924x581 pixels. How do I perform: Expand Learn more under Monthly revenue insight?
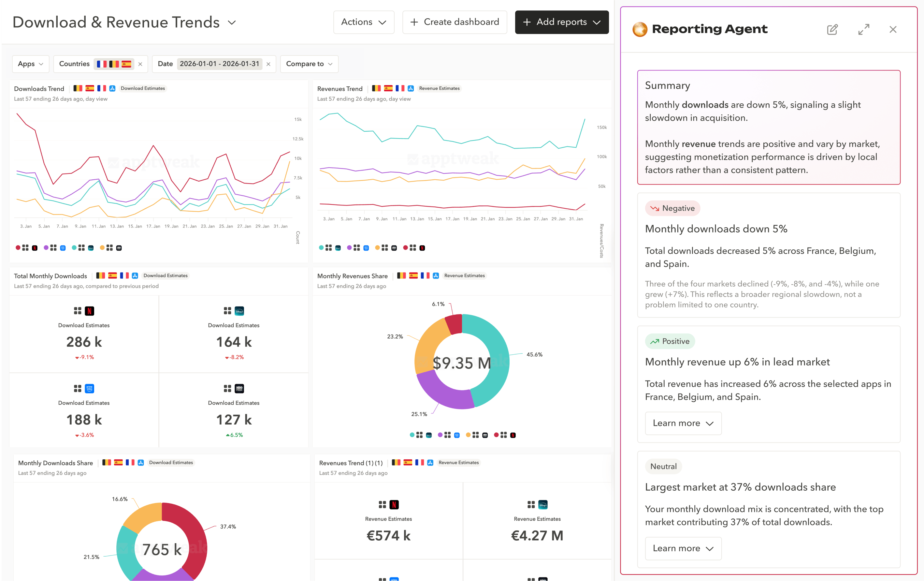(x=683, y=423)
